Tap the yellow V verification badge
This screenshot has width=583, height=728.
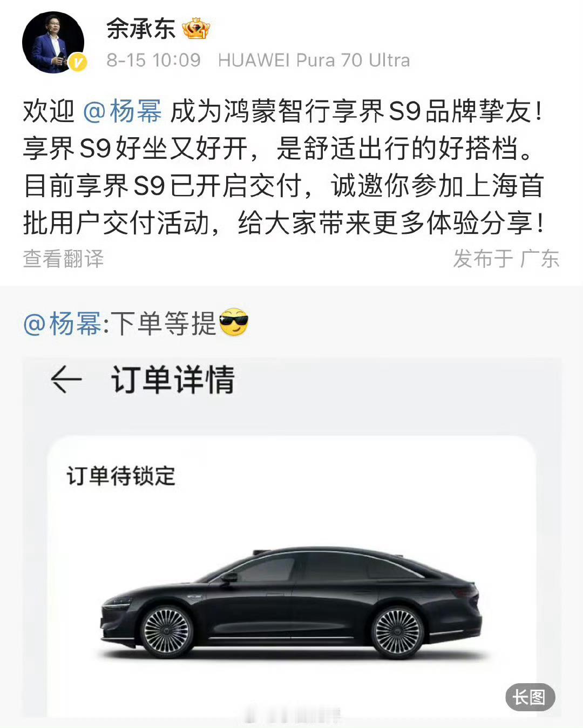pyautogui.click(x=77, y=63)
